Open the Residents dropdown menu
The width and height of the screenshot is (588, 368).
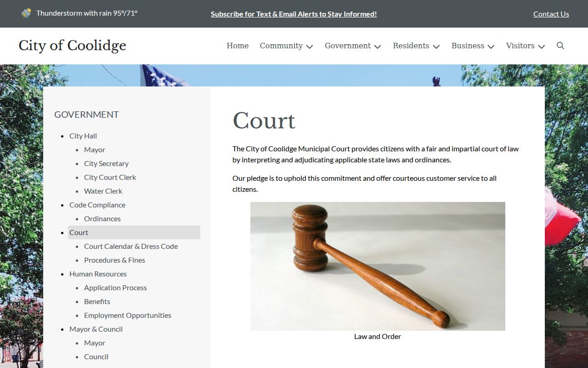(x=416, y=46)
